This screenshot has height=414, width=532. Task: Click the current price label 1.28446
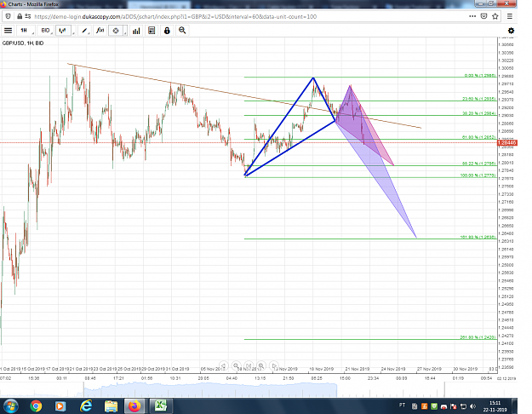pyautogui.click(x=507, y=142)
